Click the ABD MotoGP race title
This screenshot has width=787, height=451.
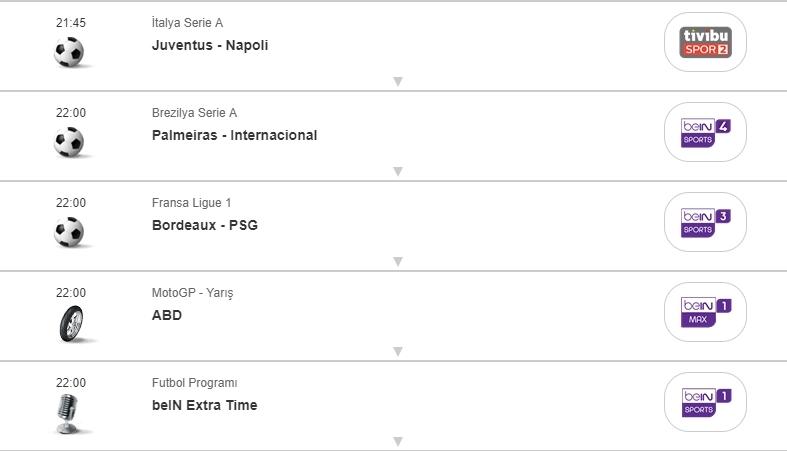point(167,315)
